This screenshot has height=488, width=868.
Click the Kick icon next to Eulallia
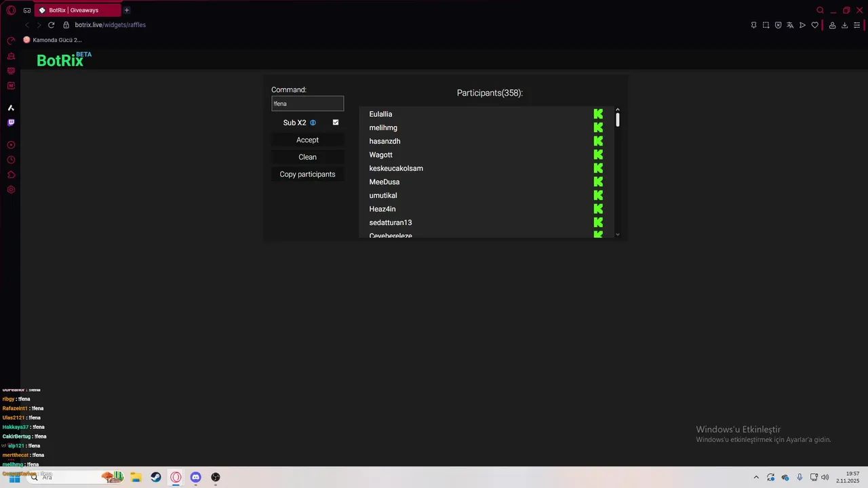click(598, 114)
